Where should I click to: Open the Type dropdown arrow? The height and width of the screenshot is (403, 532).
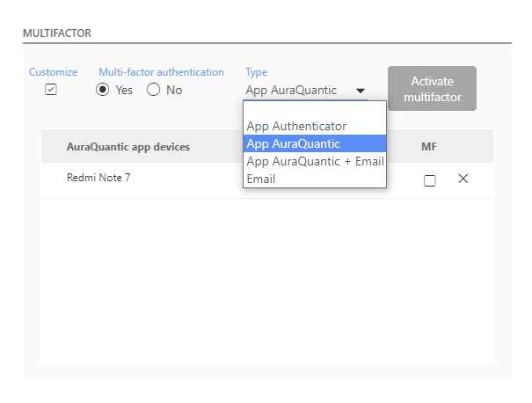click(361, 91)
